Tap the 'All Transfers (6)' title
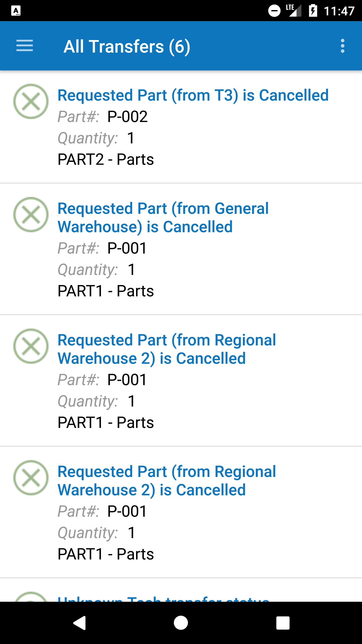Image resolution: width=362 pixels, height=644 pixels. [x=127, y=47]
